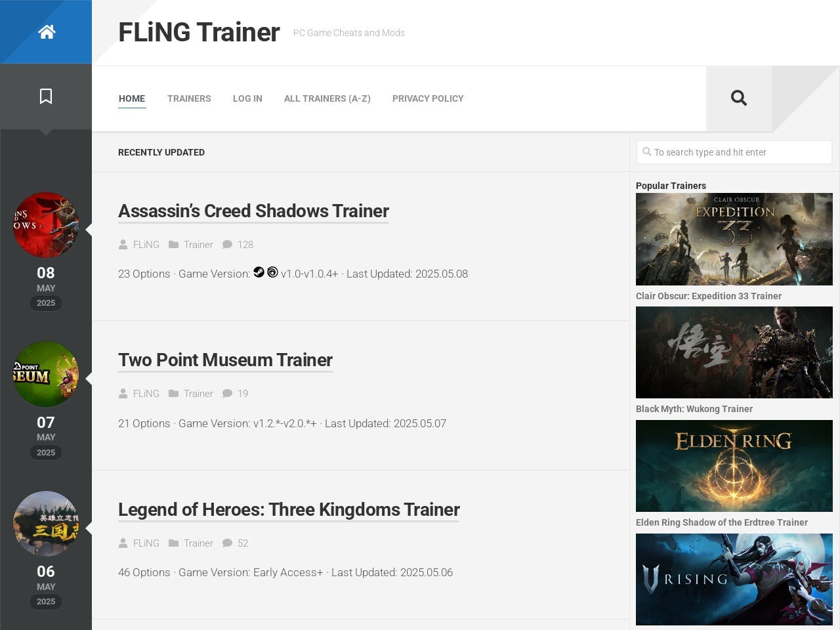Open ALL TRAINERS (A-Z) menu item
This screenshot has height=630, width=840.
coord(327,98)
